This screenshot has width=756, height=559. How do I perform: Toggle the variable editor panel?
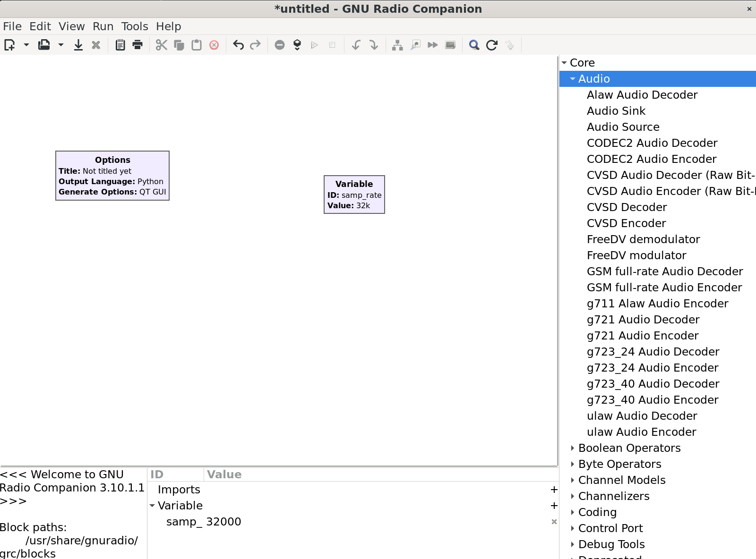pyautogui.click(x=120, y=45)
